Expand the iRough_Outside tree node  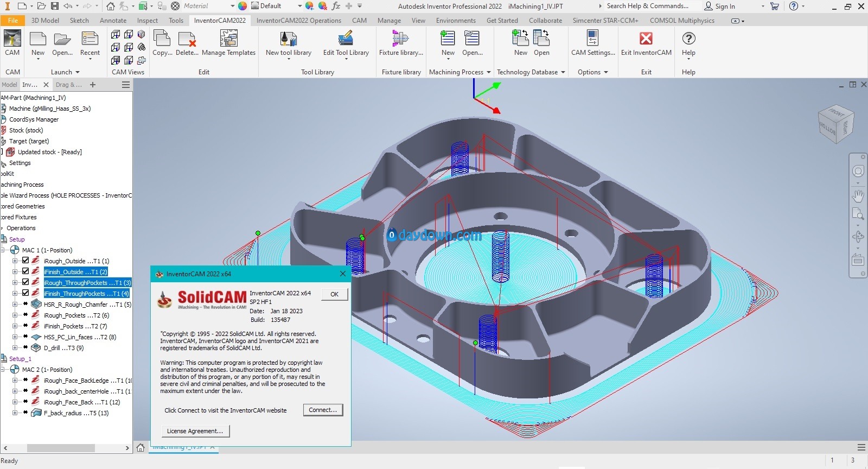[15, 261]
